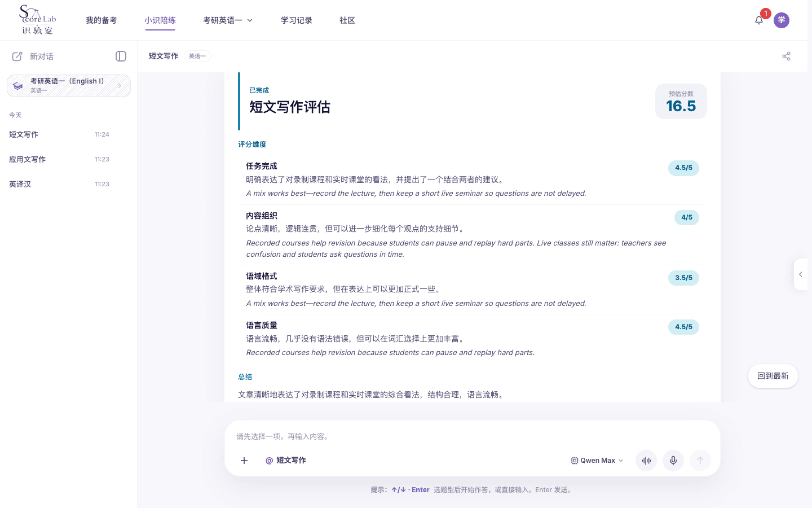Open the ScoreLab logo home link
The width and height of the screenshot is (812, 508).
(38, 20)
